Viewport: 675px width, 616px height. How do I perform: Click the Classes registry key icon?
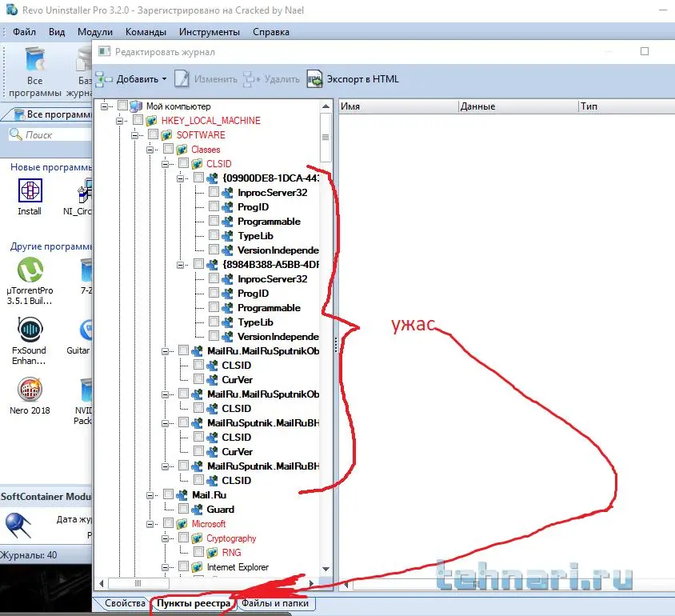point(182,150)
